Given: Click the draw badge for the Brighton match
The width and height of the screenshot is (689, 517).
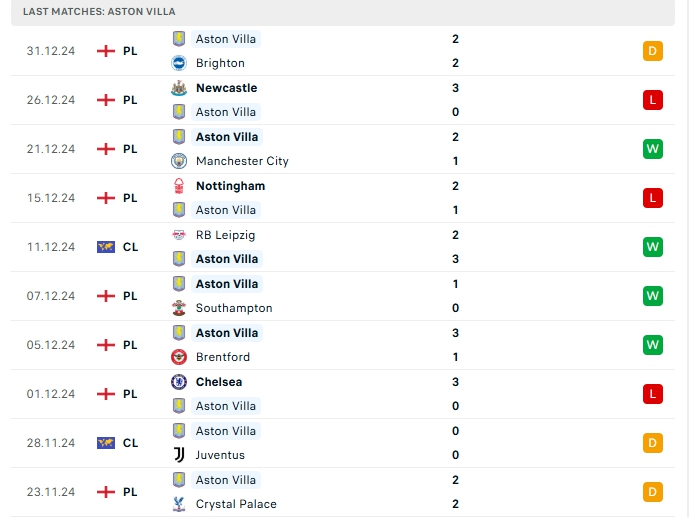Looking at the screenshot, I should tap(653, 51).
